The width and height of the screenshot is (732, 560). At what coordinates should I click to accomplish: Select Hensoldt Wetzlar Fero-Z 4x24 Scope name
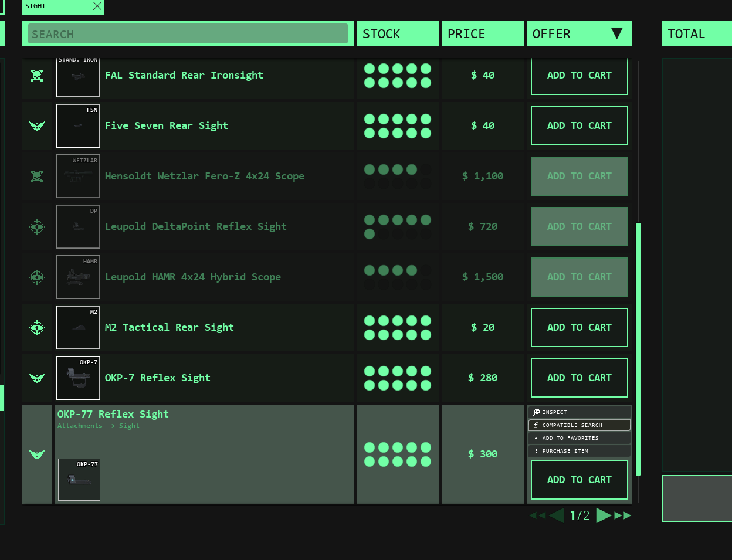pos(205,176)
